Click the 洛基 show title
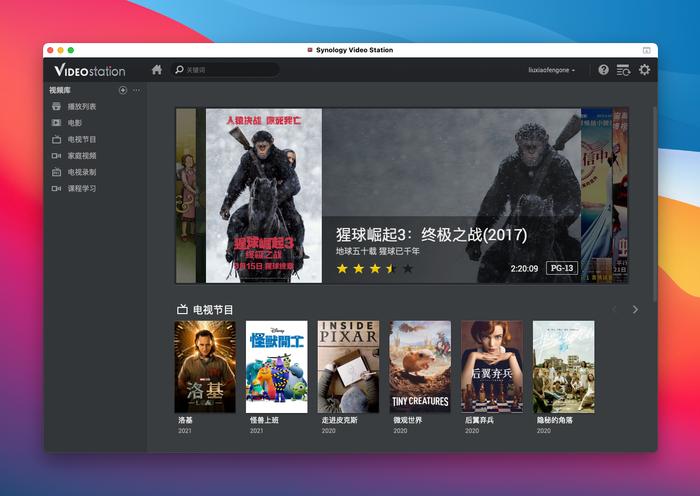The height and width of the screenshot is (496, 700). point(185,420)
